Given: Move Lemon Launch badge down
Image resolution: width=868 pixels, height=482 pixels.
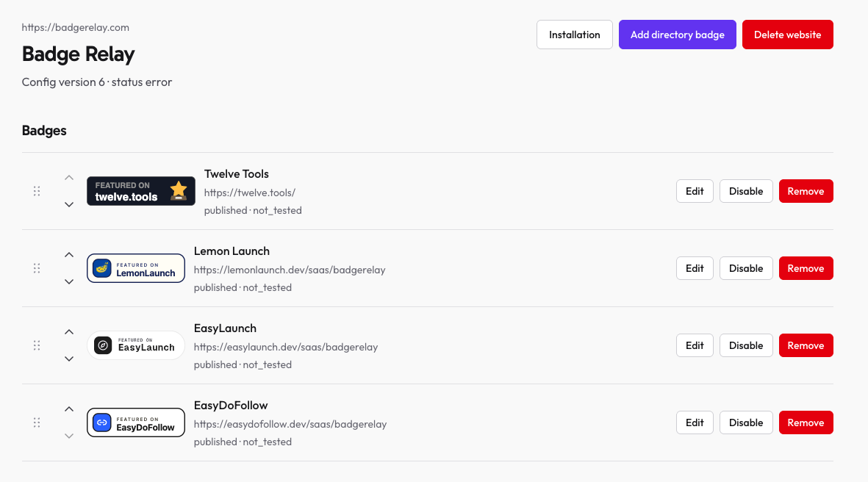Looking at the screenshot, I should [x=68, y=281].
